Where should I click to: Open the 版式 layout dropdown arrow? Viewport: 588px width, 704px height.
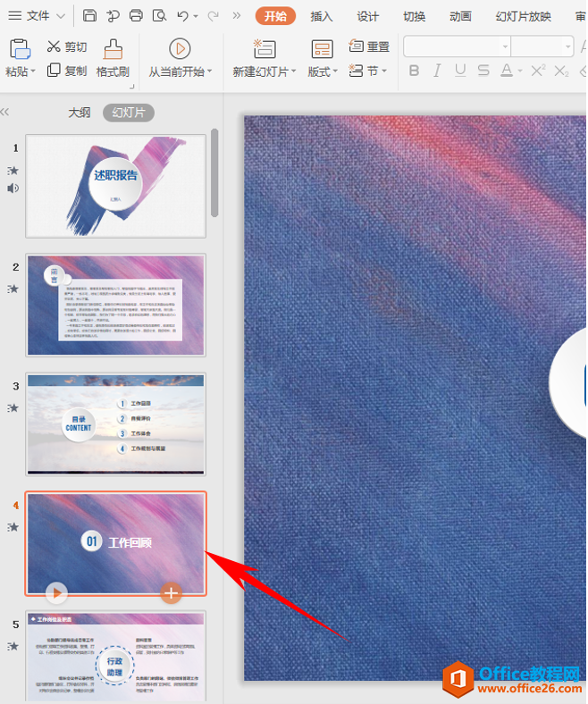tap(335, 71)
